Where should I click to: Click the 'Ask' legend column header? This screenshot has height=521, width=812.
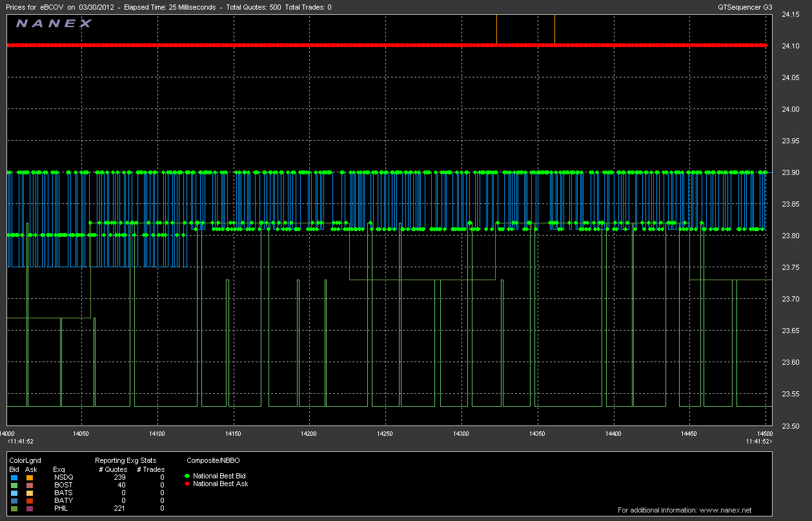click(x=30, y=469)
